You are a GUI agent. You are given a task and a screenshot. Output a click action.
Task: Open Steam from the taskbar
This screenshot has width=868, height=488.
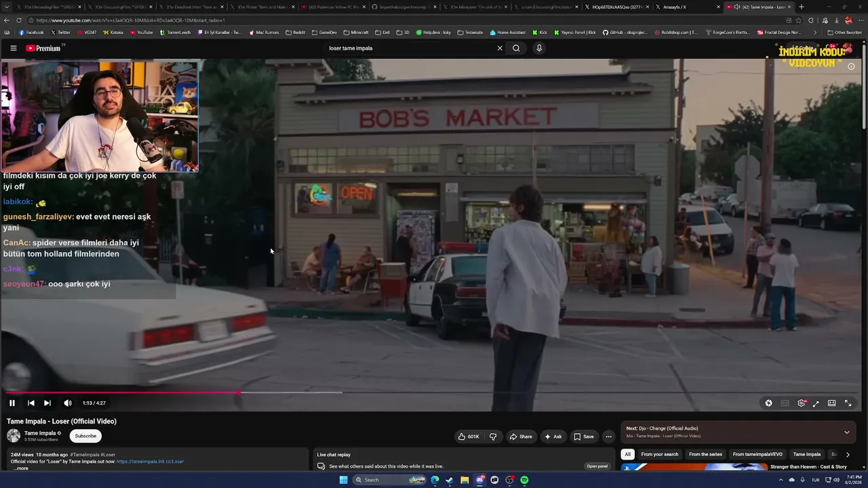click(x=450, y=480)
